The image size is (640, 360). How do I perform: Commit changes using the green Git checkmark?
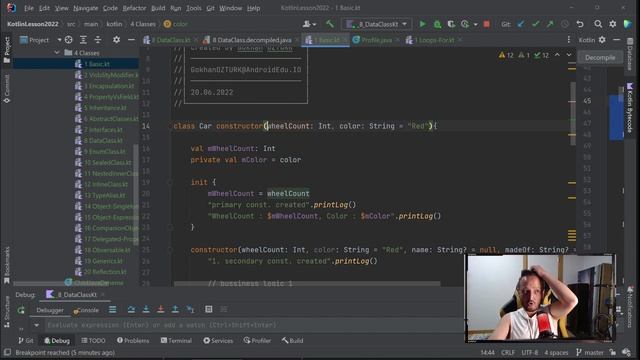point(536,24)
